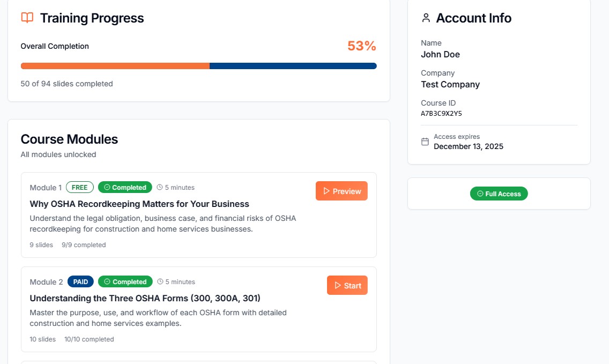
Task: Click the overall completion progress bar
Action: pyautogui.click(x=198, y=65)
